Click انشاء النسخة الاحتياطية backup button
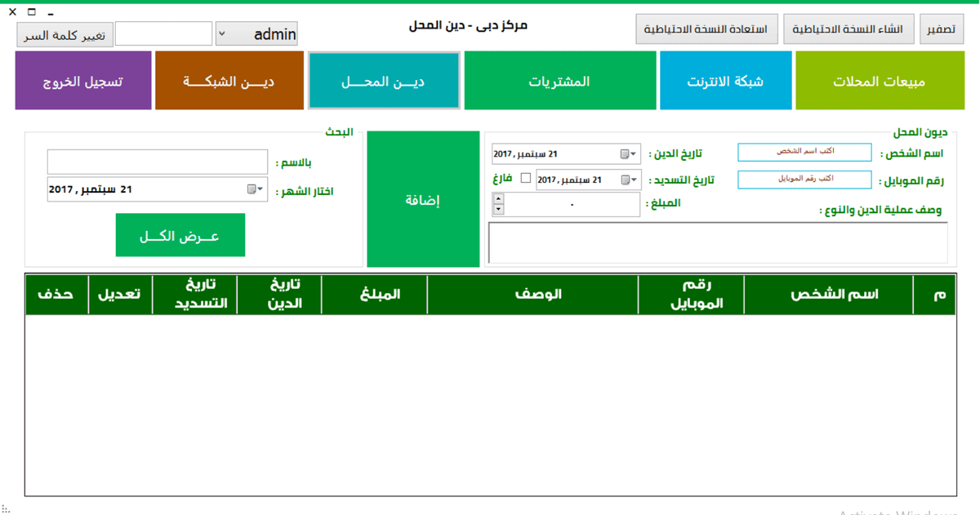 tap(849, 29)
